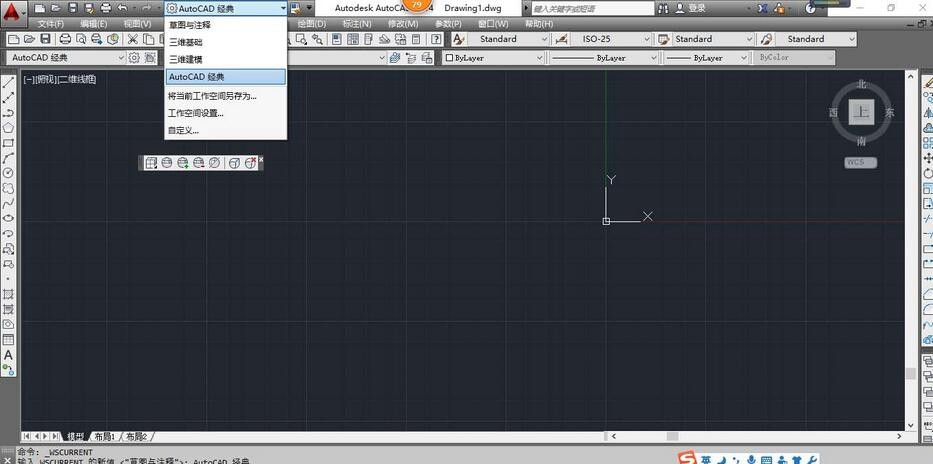Select the Revision Cloud tool

click(8, 189)
